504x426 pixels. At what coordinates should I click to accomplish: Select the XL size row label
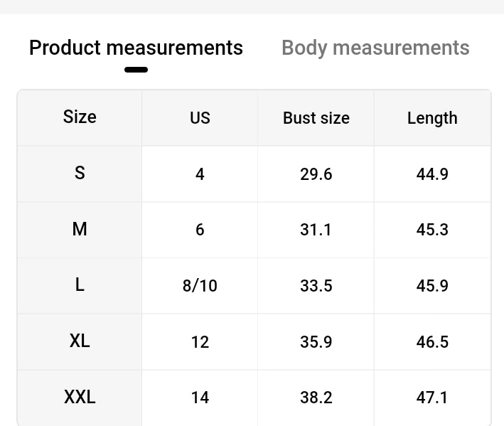(x=80, y=341)
